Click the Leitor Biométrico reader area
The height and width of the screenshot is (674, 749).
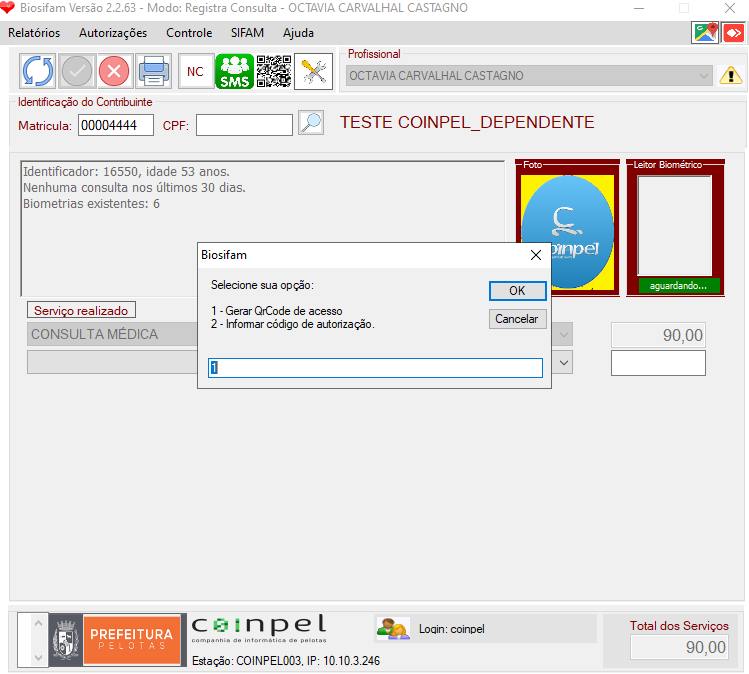(x=674, y=225)
